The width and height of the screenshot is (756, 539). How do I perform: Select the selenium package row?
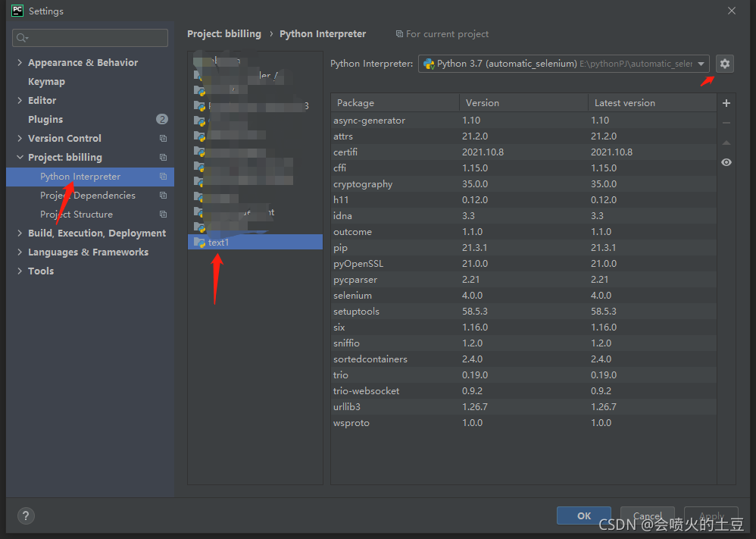pos(523,296)
